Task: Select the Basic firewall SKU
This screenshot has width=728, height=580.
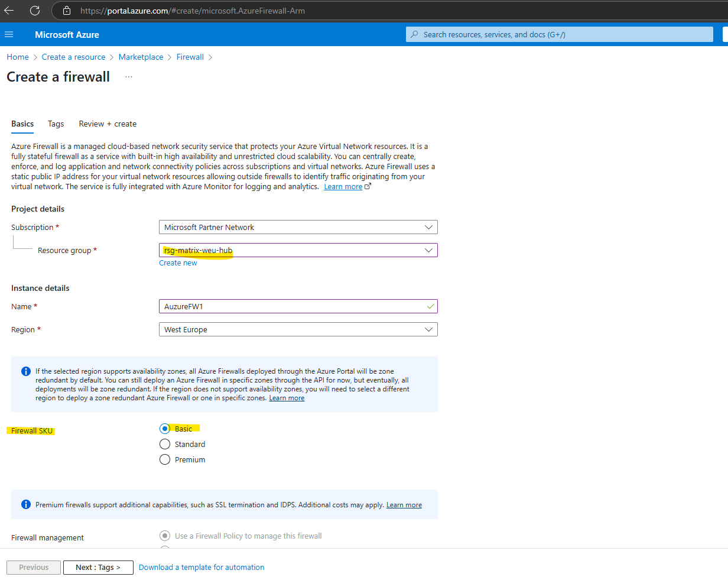Action: coord(165,429)
